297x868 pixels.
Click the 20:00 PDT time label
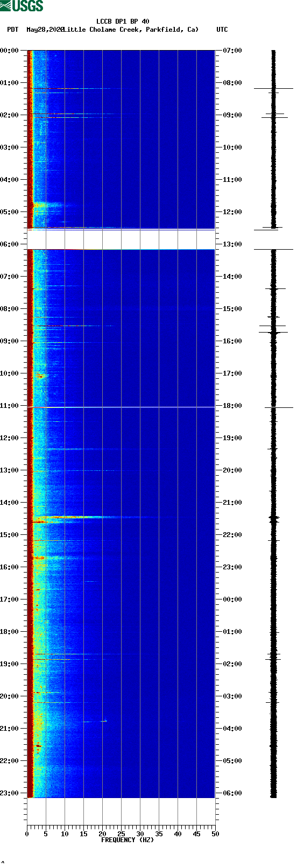pyautogui.click(x=10, y=696)
